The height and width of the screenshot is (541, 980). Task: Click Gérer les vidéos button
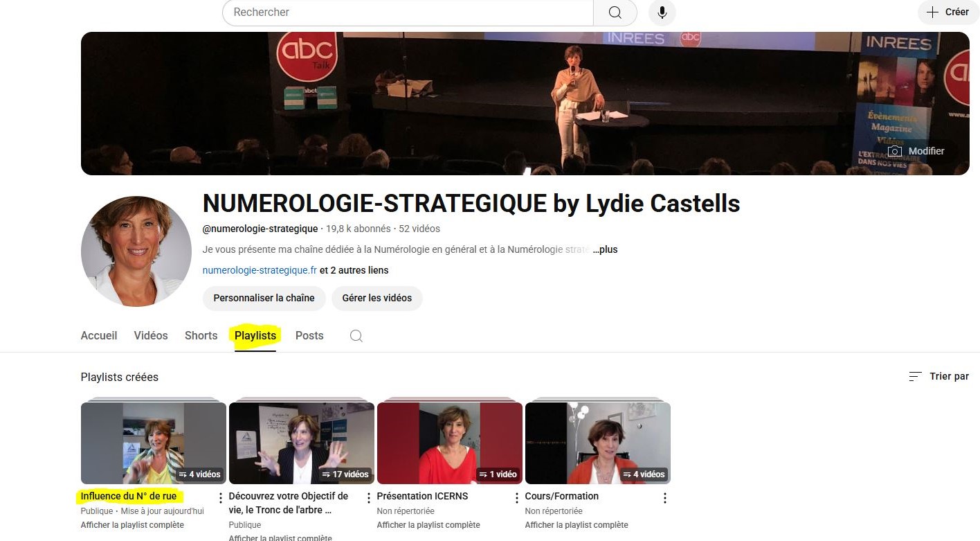tap(377, 298)
